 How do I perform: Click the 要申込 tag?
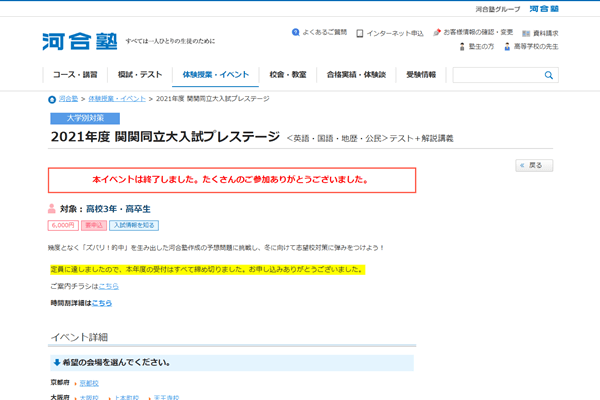(94, 225)
